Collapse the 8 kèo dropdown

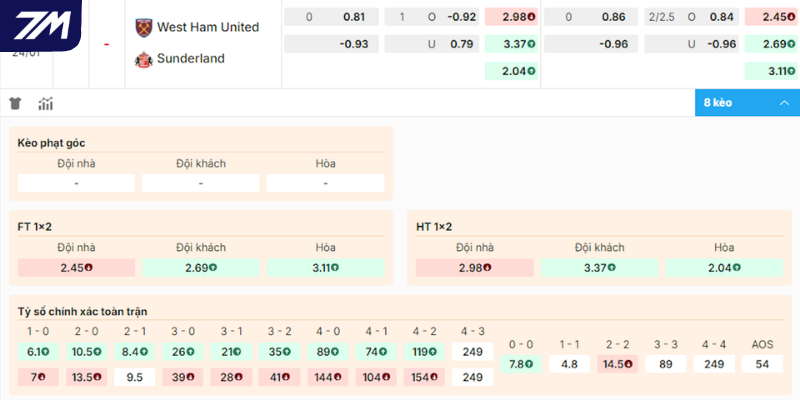point(747,103)
